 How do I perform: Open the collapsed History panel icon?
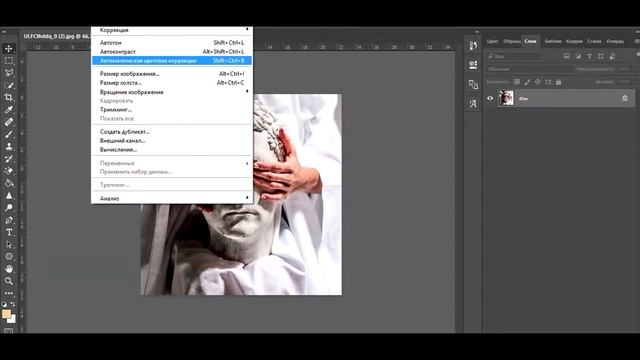click(473, 45)
